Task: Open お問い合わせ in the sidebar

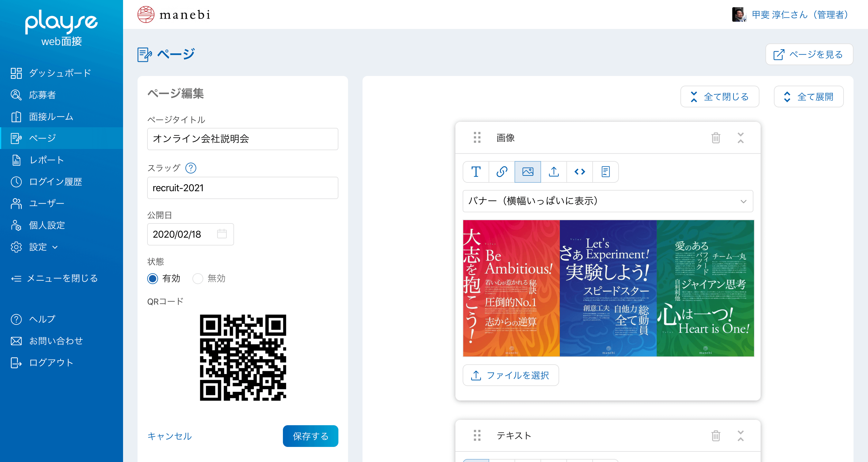Action: tap(61, 341)
